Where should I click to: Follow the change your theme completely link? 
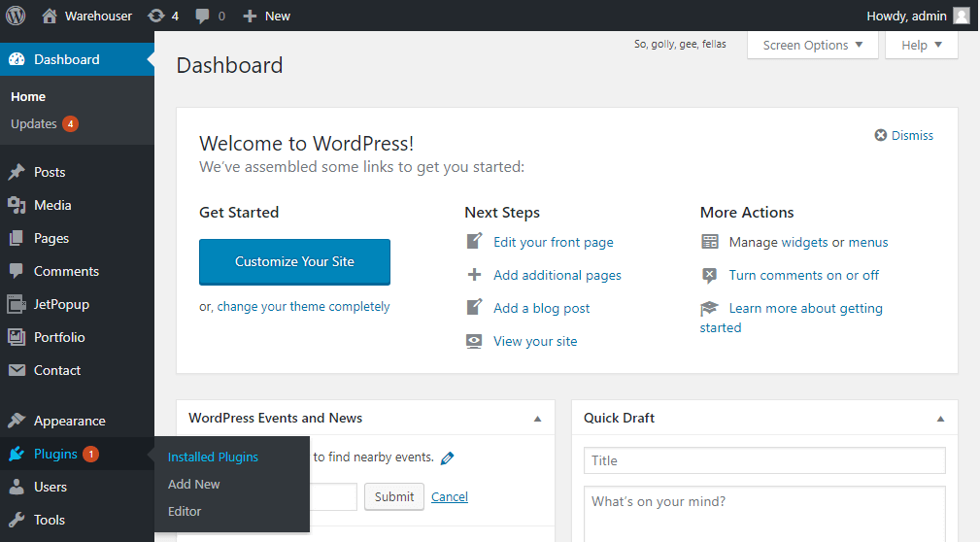[x=303, y=306]
